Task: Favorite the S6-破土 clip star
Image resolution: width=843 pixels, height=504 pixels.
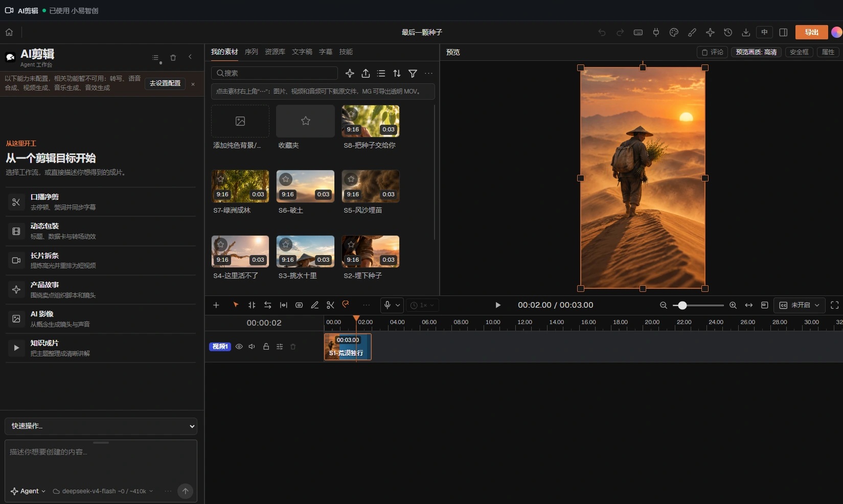Action: coord(286,179)
